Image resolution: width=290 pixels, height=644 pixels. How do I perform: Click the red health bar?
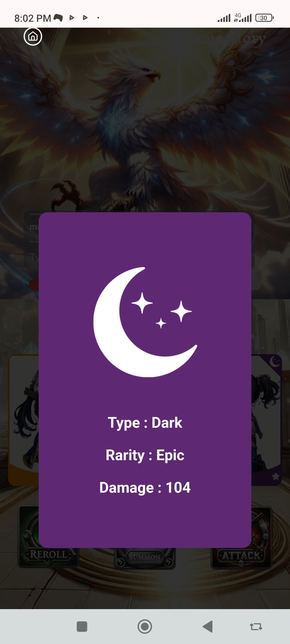pyautogui.click(x=34, y=284)
